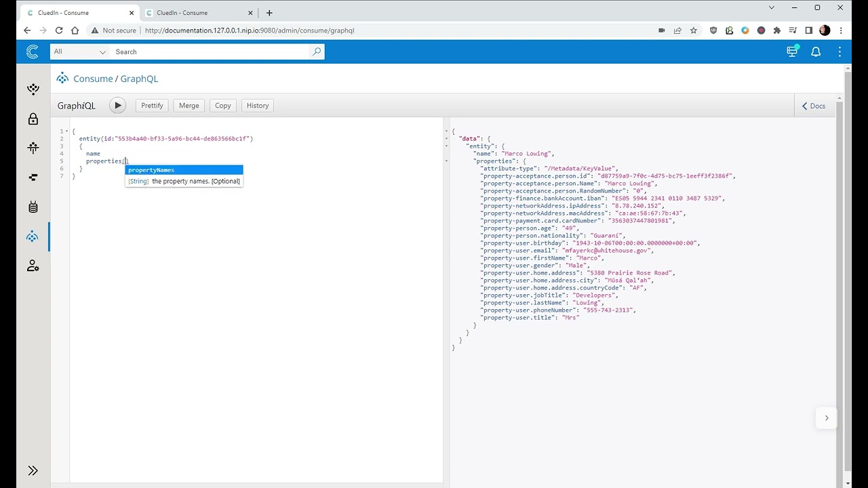Image resolution: width=868 pixels, height=488 pixels.
Task: Open the extension icon next to uBlock shield
Action: (x=730, y=30)
